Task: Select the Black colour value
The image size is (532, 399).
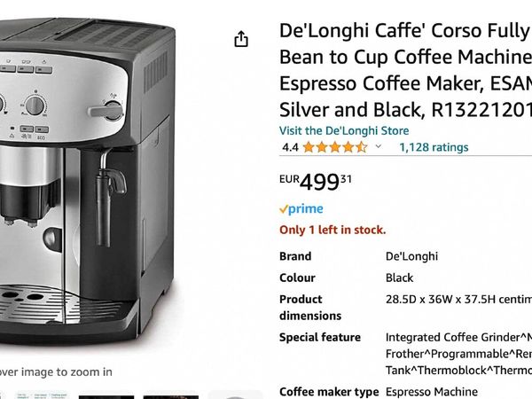Action: 399,278
